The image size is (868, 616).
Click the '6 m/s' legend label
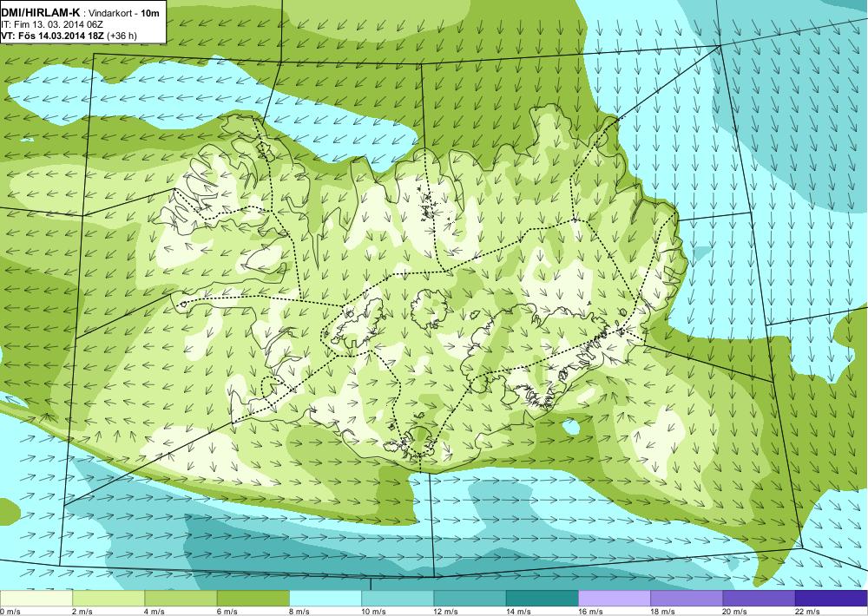coord(227,612)
